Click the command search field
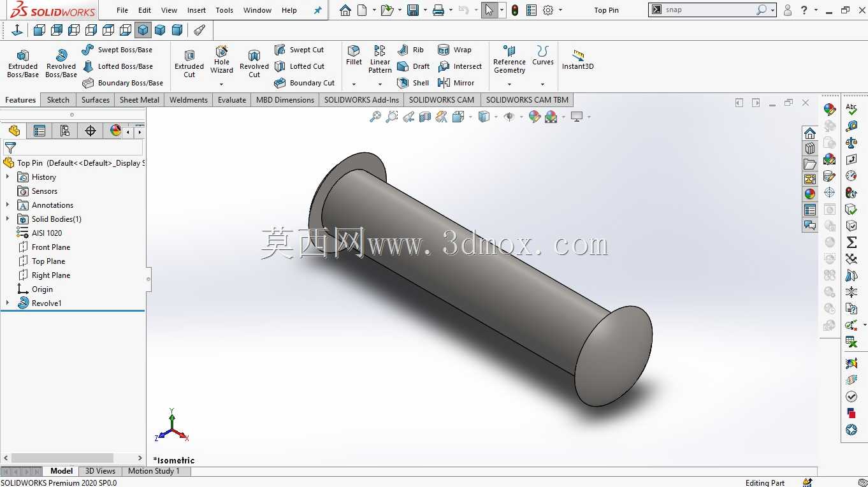Screen dimensions: 868x487 point(709,10)
